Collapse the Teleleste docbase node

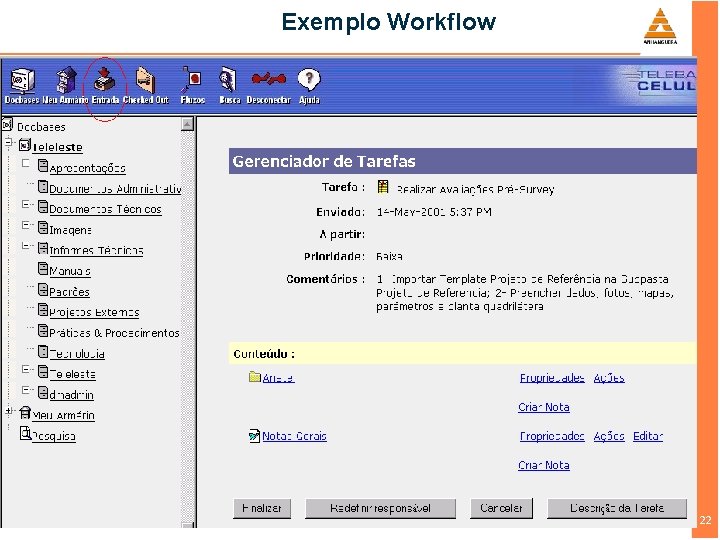(x=8, y=142)
